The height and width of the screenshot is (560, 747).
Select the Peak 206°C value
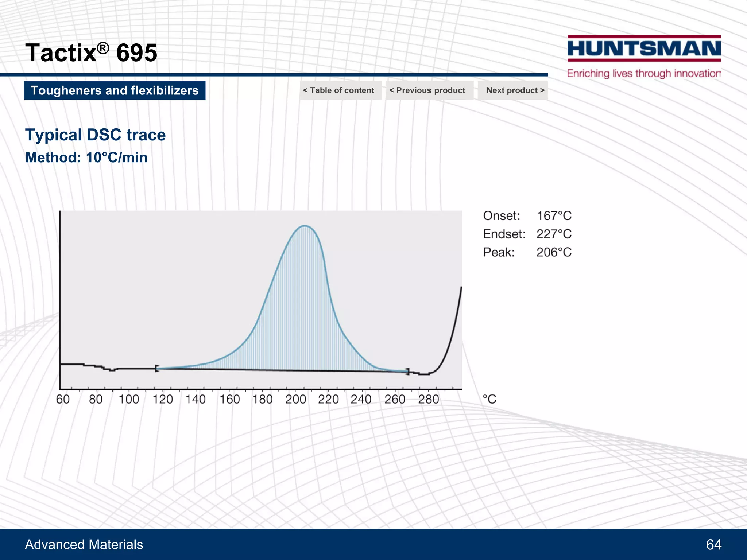[554, 252]
